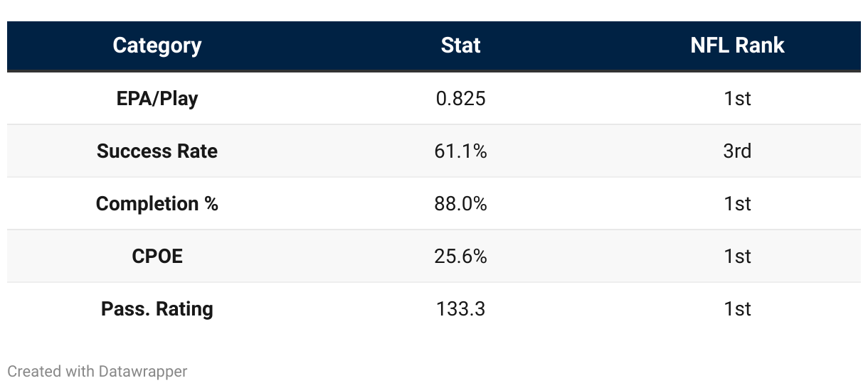The height and width of the screenshot is (388, 868).
Task: Click the Category column header
Action: [157, 45]
